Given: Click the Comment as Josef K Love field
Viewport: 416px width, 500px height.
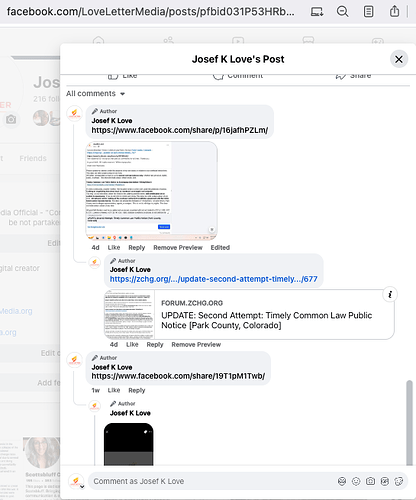Looking at the screenshot, I should point(213,481).
